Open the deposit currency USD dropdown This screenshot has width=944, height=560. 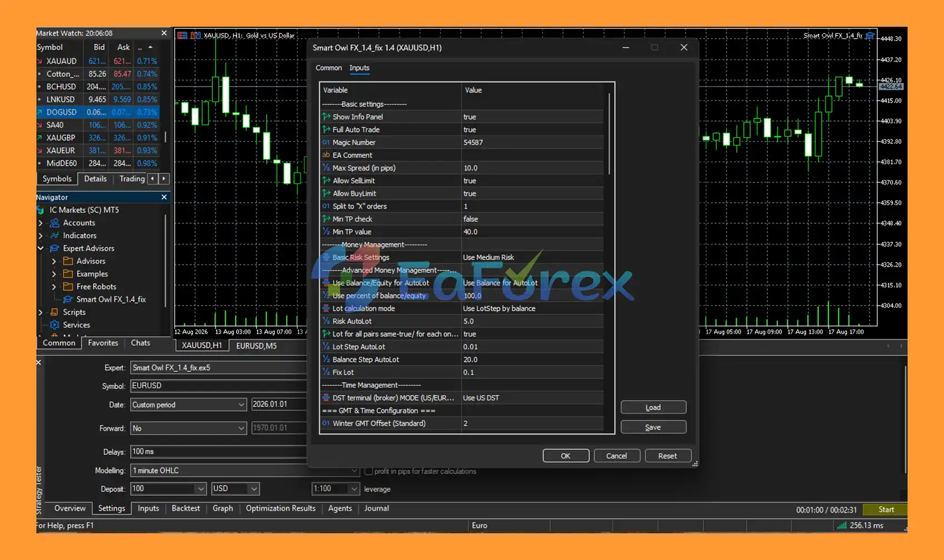[254, 489]
